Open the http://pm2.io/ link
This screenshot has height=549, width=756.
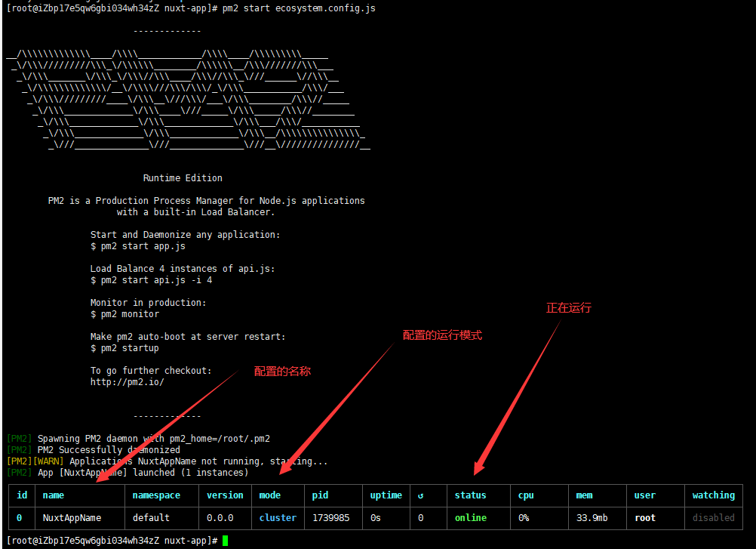[x=127, y=382]
